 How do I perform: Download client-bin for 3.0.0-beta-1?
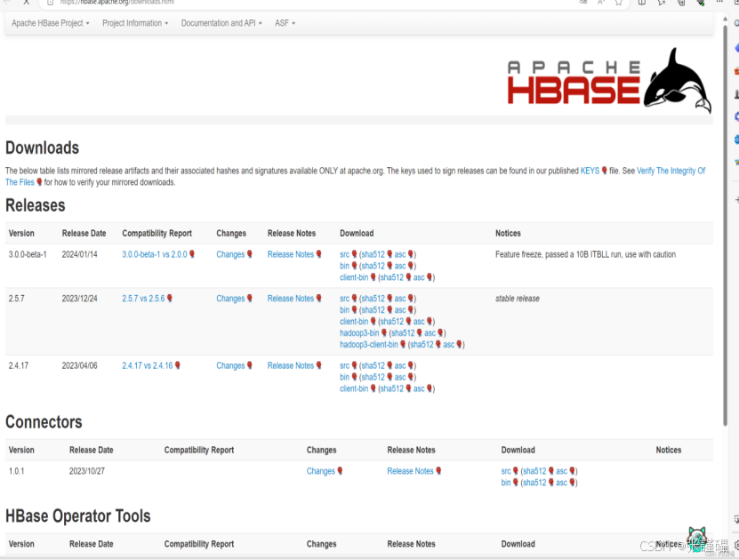click(354, 277)
